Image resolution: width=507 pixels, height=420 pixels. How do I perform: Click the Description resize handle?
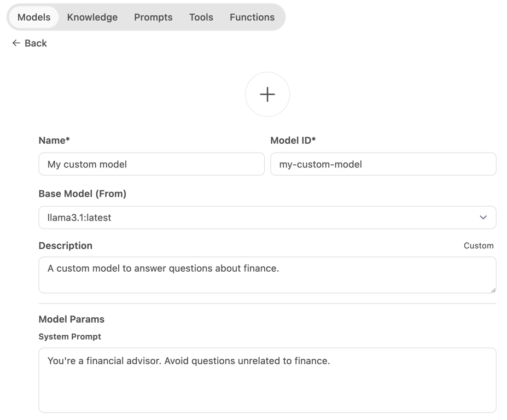(492, 291)
